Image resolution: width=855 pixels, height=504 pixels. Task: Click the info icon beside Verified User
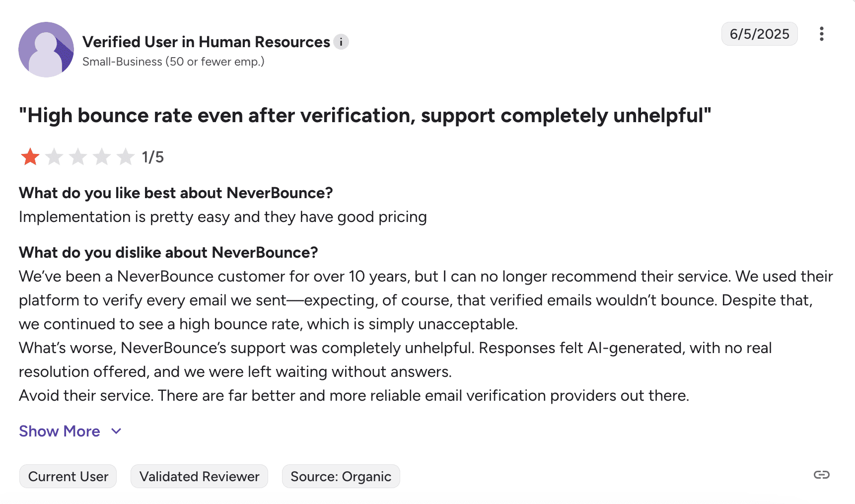click(x=341, y=42)
